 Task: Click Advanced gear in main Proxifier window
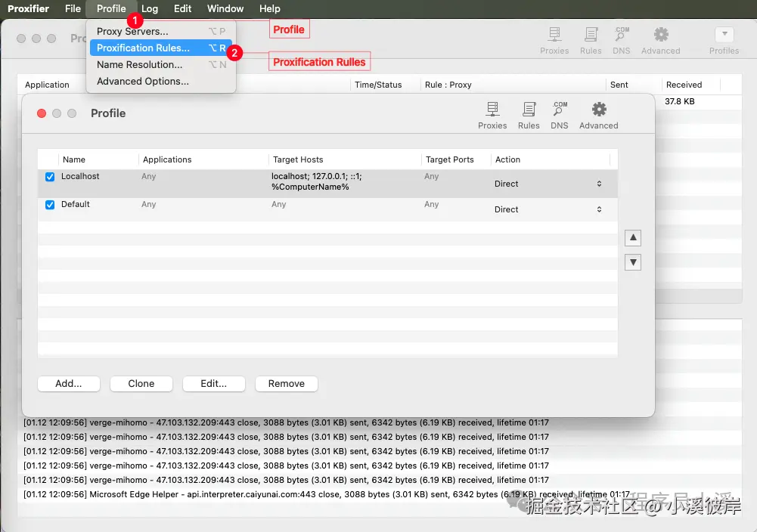660,41
